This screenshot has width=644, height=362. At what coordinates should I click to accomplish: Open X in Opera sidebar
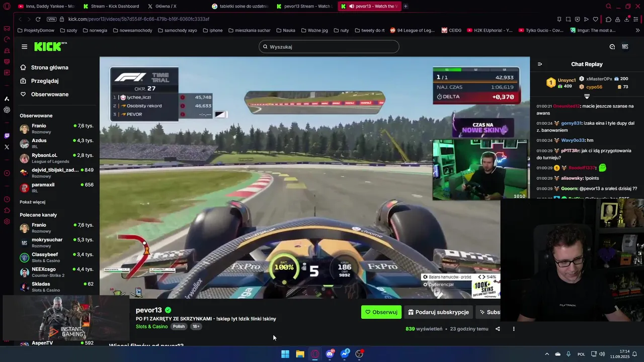pyautogui.click(x=7, y=147)
